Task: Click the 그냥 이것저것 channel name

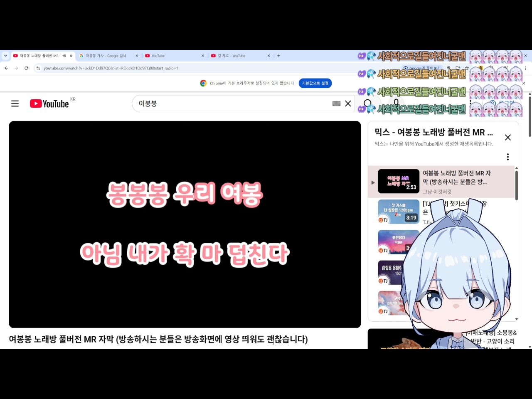Action: pos(437,192)
